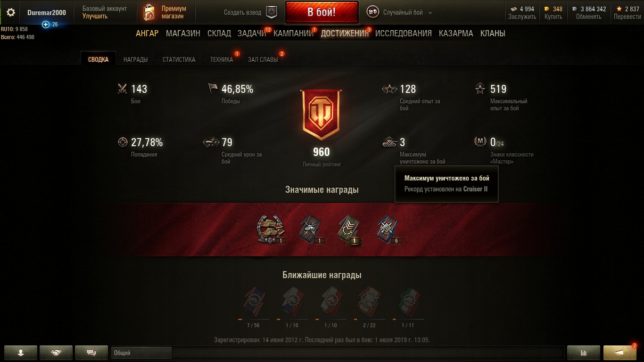This screenshot has height=362, width=644.
Task: Open the Исследования menu
Action: click(x=404, y=33)
